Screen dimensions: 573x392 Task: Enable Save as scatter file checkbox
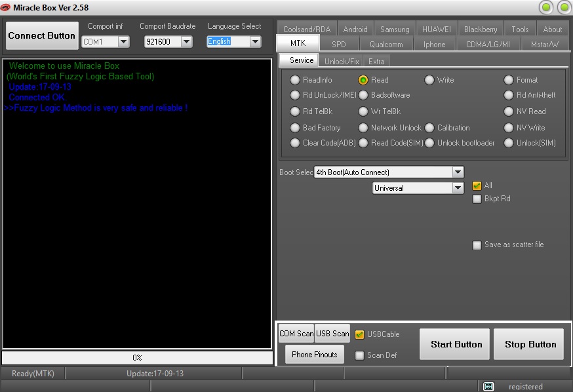pyautogui.click(x=477, y=245)
